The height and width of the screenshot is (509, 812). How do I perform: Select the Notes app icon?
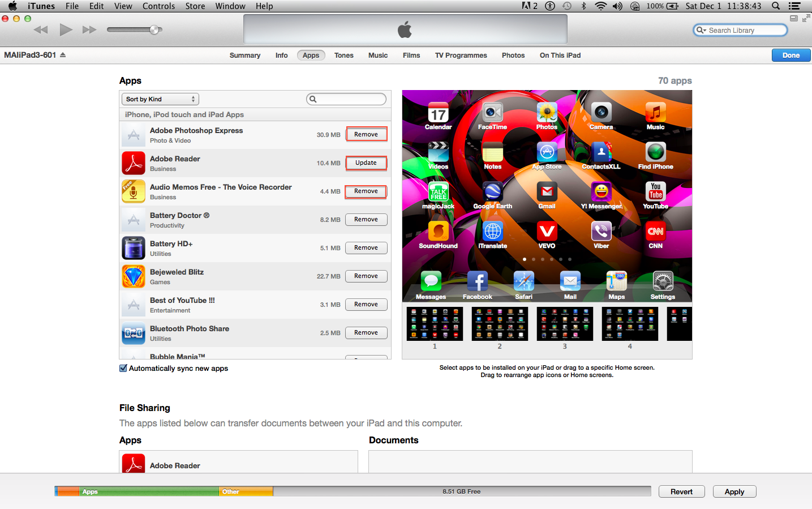[x=493, y=152]
